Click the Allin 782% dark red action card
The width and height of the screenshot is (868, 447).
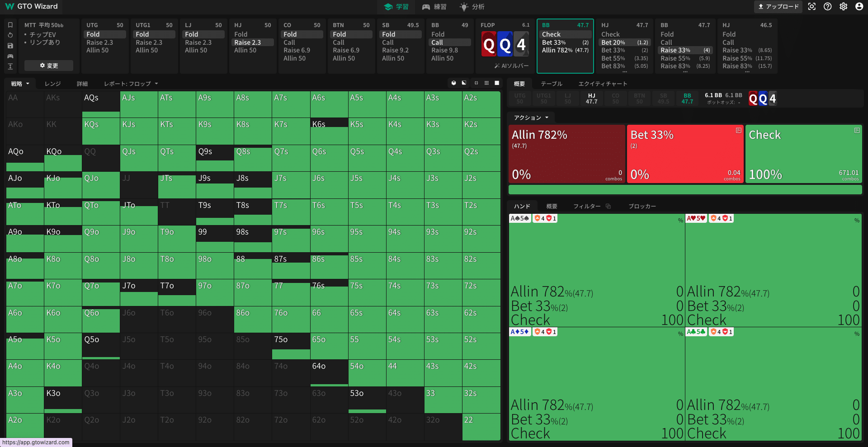(566, 154)
